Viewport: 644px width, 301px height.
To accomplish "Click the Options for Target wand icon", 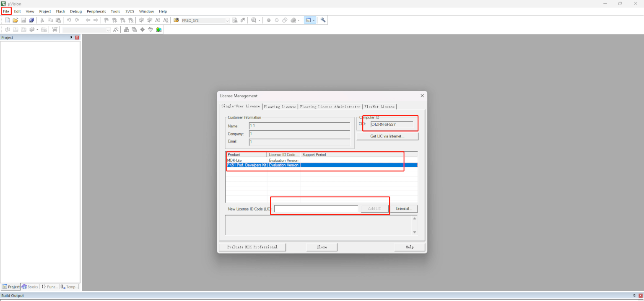I will pyautogui.click(x=116, y=29).
